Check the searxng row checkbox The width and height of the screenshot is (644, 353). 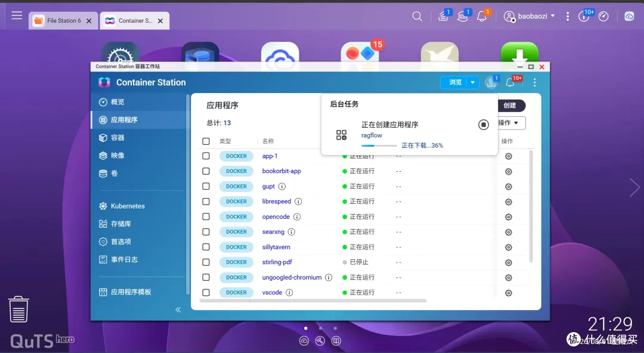point(206,232)
